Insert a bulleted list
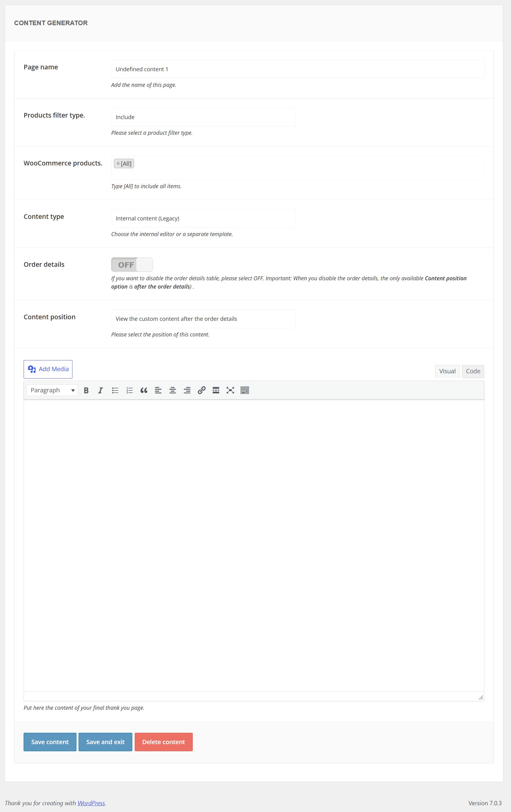This screenshot has height=812, width=511. tap(115, 390)
